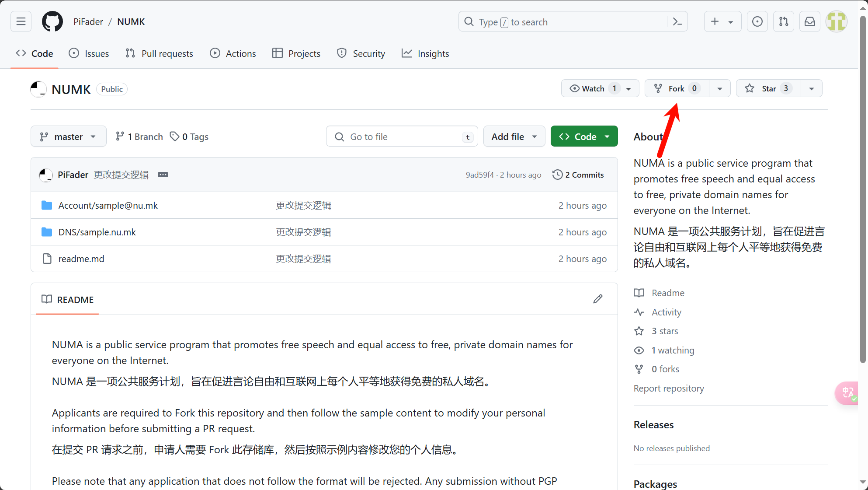The width and height of the screenshot is (868, 490).
Task: Expand the Add file dropdown
Action: tap(514, 136)
